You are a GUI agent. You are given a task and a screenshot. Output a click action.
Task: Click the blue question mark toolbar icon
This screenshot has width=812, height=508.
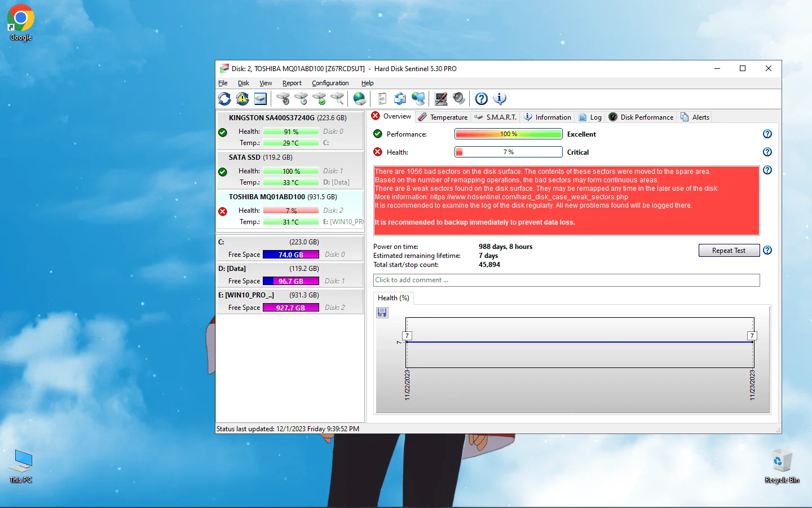(x=482, y=99)
